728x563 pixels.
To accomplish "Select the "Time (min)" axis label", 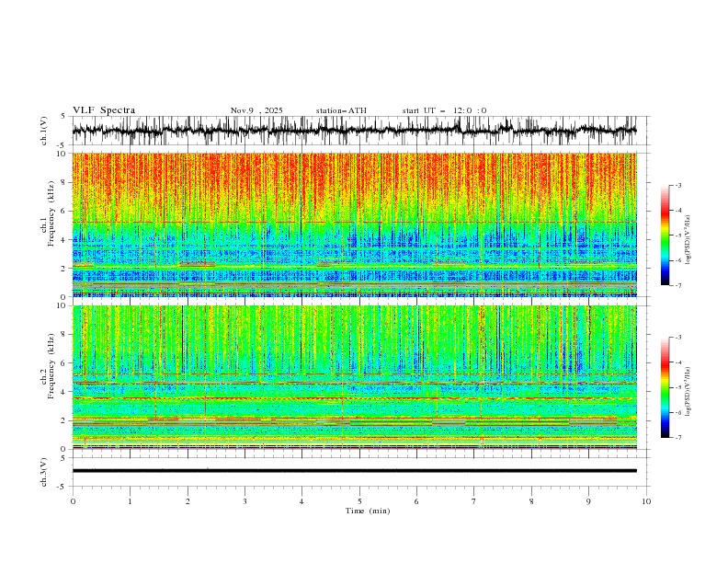I will (x=368, y=511).
